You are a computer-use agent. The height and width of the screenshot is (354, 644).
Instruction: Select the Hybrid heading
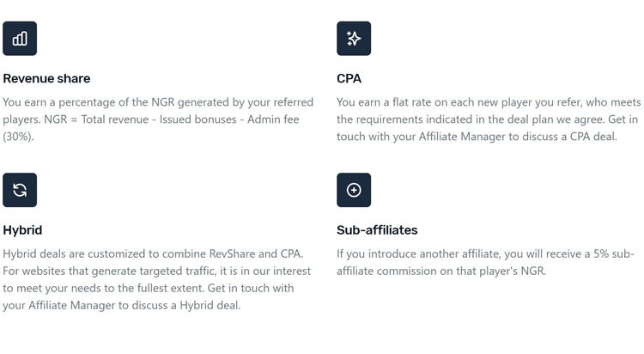coord(22,230)
